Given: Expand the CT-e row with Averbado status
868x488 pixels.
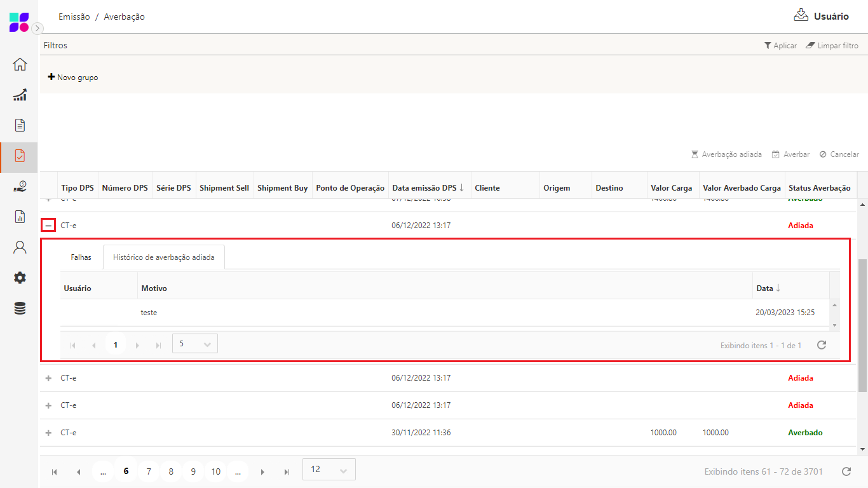Looking at the screenshot, I should click(x=48, y=433).
